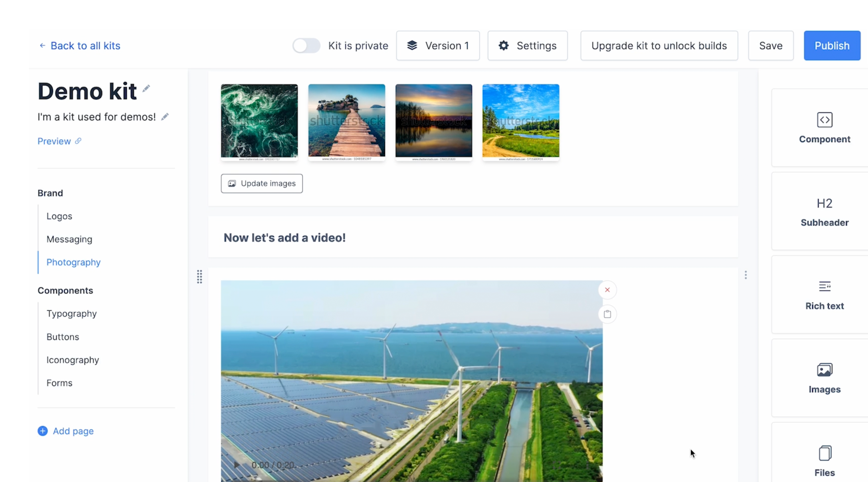868x482 pixels.
Task: Click the Component panel icon
Action: point(825,120)
